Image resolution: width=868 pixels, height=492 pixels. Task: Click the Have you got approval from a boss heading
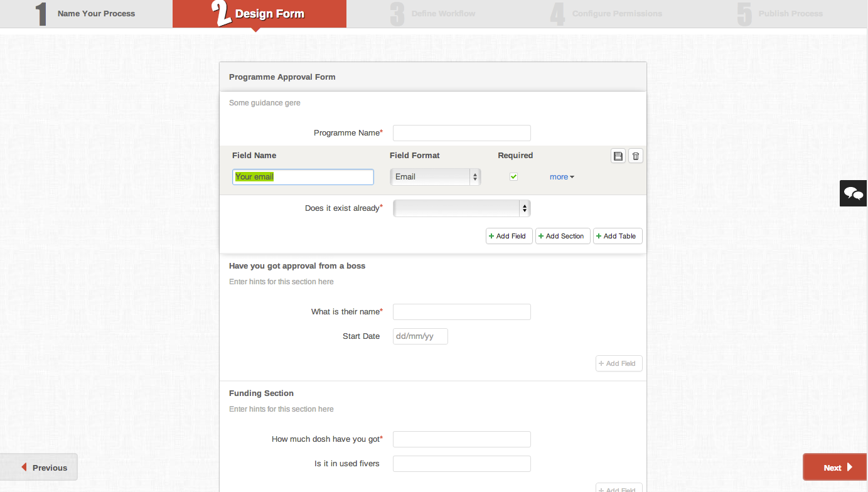[297, 266]
